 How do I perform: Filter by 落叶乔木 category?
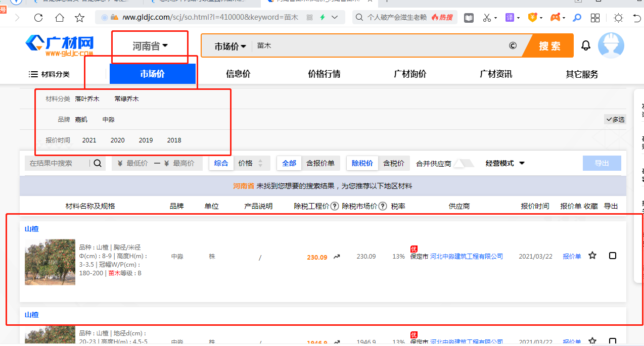[87, 99]
